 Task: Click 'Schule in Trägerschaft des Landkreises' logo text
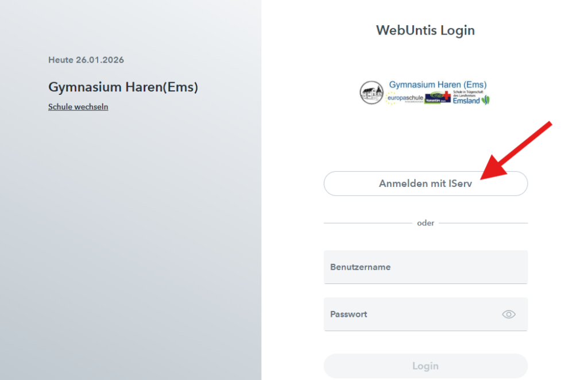point(465,93)
